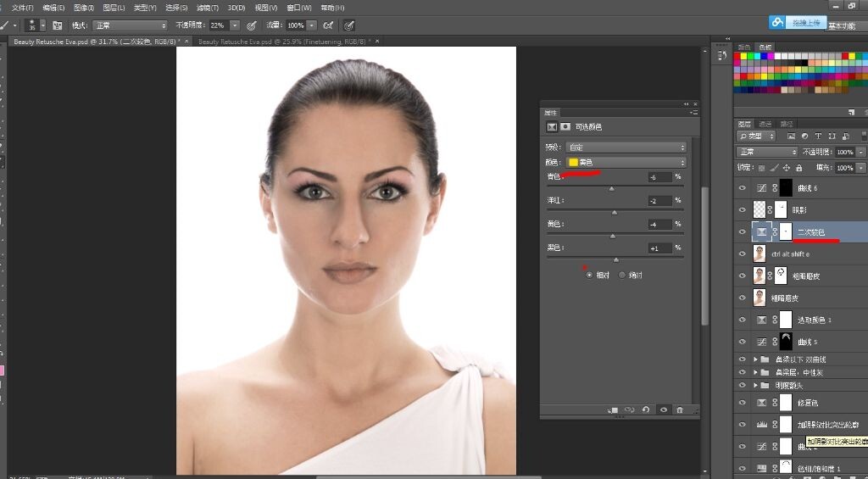Open the brush preset picker (size 35)
The width and height of the screenshot is (868, 479).
[x=36, y=25]
